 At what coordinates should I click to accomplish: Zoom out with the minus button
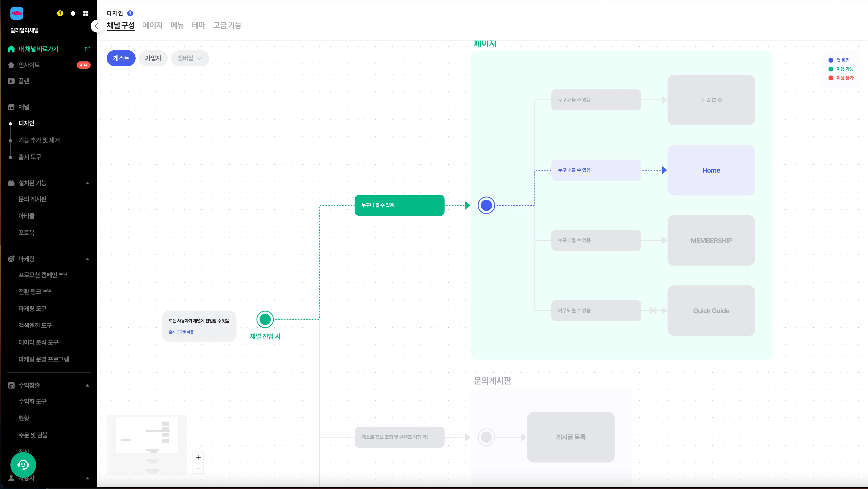click(198, 468)
